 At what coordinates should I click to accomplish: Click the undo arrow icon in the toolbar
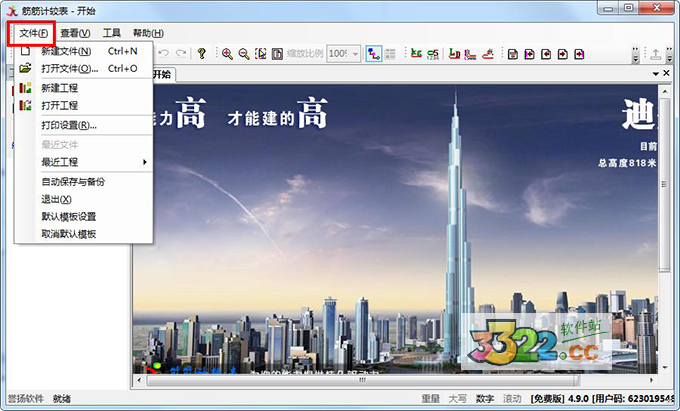click(x=163, y=53)
